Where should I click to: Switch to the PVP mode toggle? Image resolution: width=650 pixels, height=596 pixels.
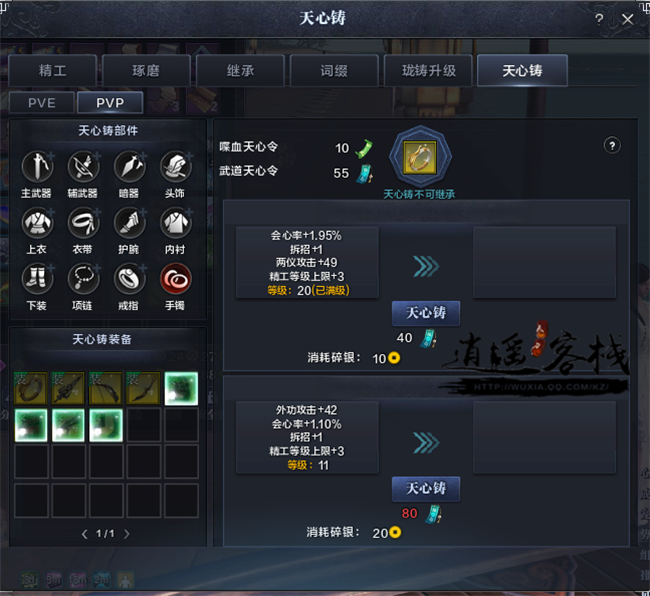point(110,102)
